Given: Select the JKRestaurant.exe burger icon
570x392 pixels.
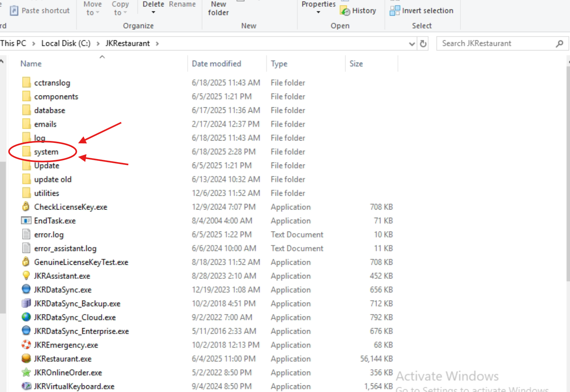Looking at the screenshot, I should (26, 358).
